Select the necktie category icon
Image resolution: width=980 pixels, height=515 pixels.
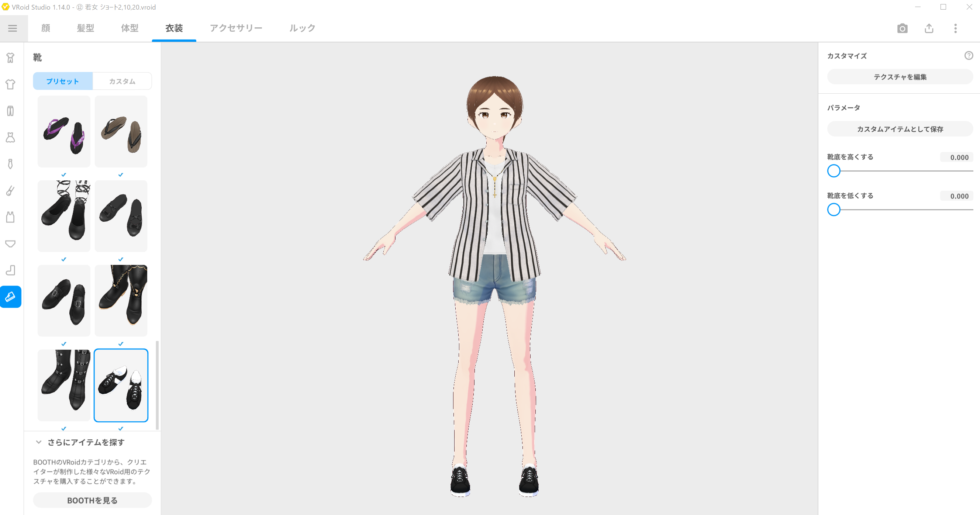[10, 164]
